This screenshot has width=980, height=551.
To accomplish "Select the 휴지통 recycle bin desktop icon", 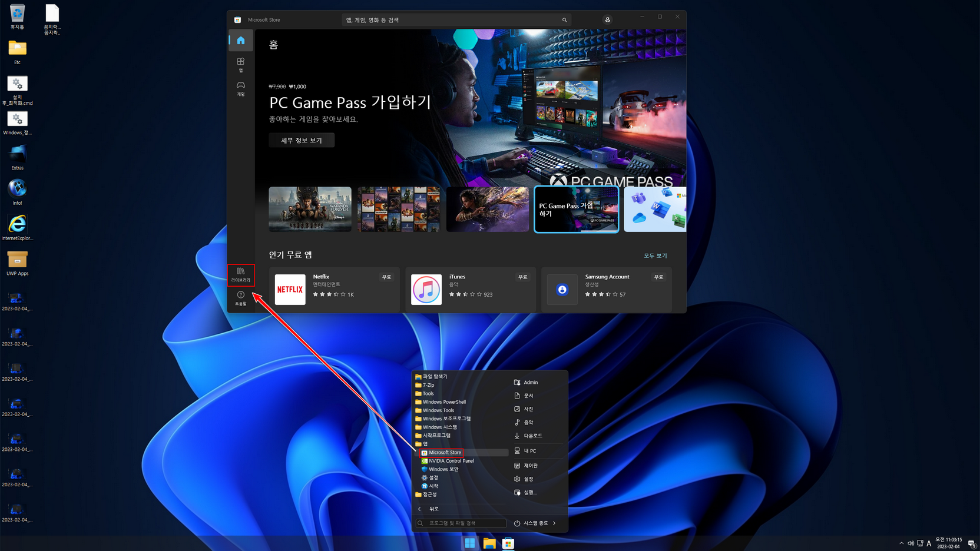I will pyautogui.click(x=17, y=17).
